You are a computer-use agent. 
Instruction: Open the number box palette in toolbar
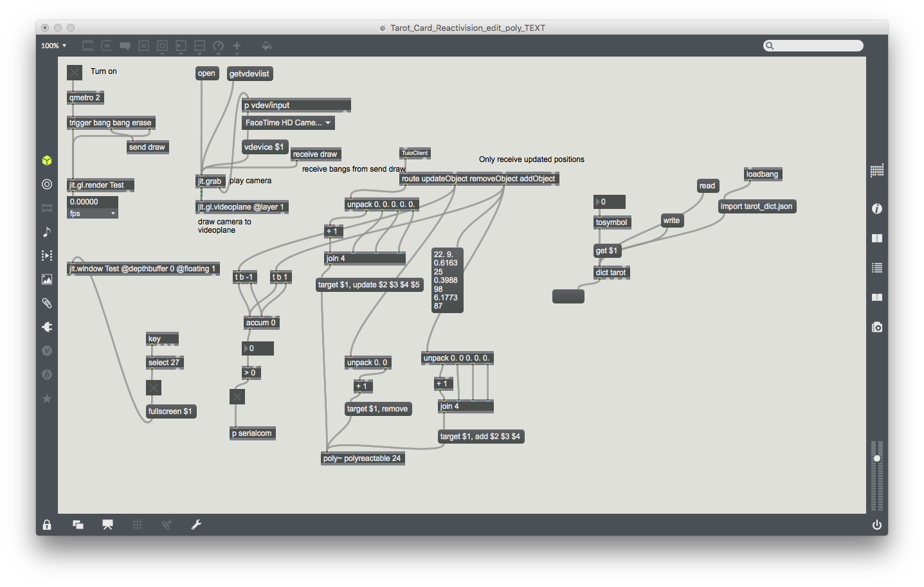coord(181,46)
